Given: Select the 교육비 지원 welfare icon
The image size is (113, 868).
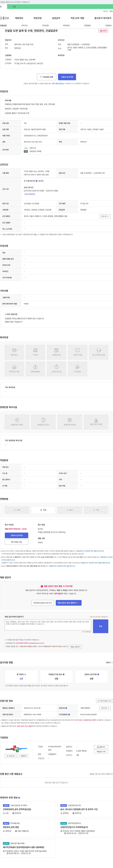Looking at the screenshot, I should pos(78,352).
